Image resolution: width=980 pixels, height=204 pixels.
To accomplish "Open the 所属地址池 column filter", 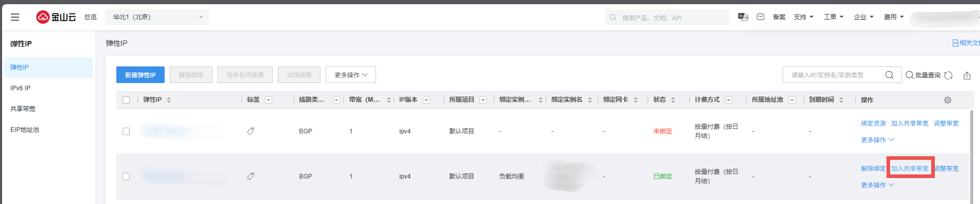I will point(792,100).
